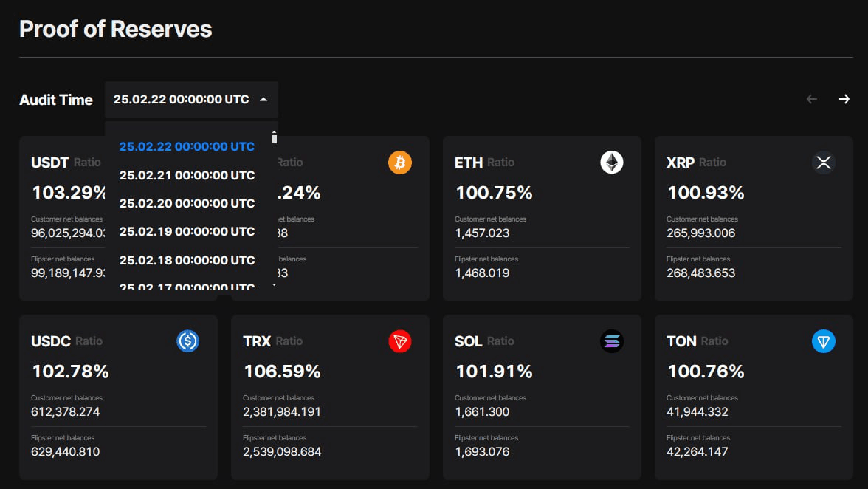The image size is (868, 489).
Task: Go back with left arrow
Action: (x=812, y=99)
